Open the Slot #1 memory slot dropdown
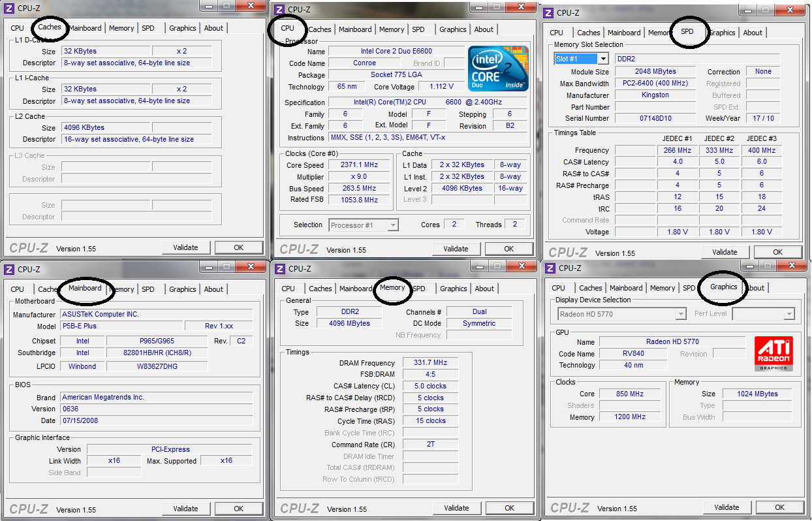 [x=603, y=59]
